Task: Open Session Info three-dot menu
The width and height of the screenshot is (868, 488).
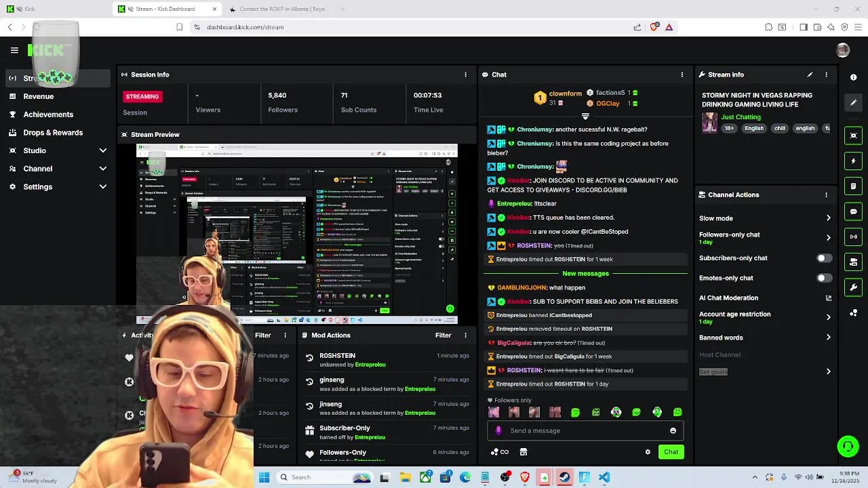Action: [465, 75]
